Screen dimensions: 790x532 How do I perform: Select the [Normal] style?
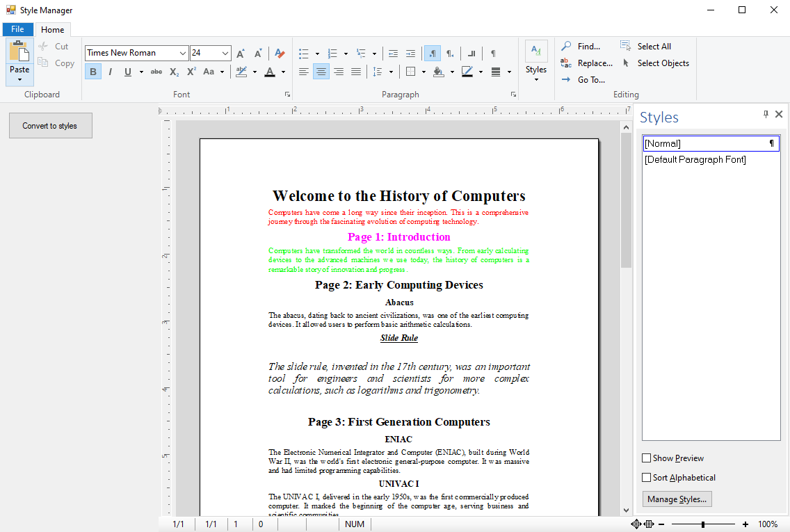point(711,143)
